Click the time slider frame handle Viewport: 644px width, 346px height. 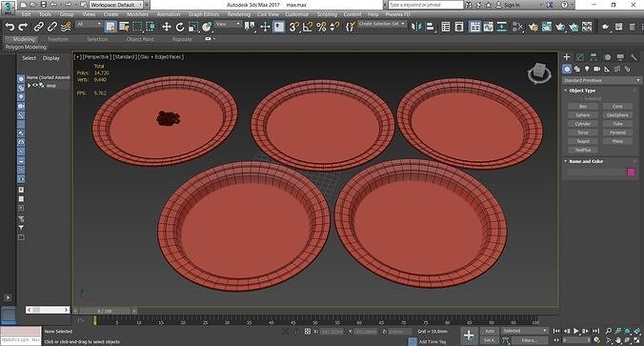[x=106, y=311]
